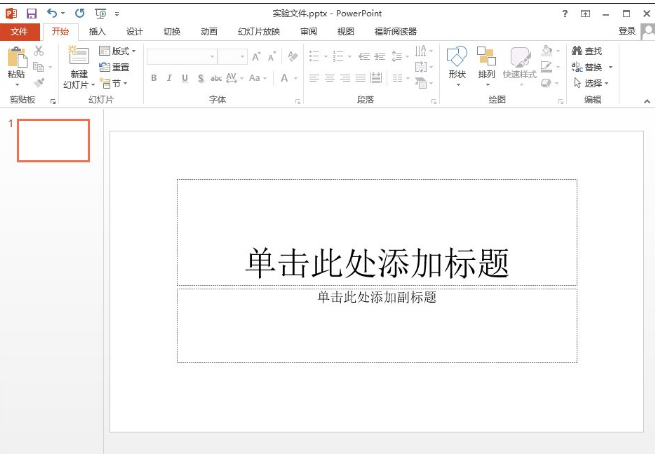Screen dimensions: 655x454
Task: Click the Find binoculars icon
Action: (578, 51)
